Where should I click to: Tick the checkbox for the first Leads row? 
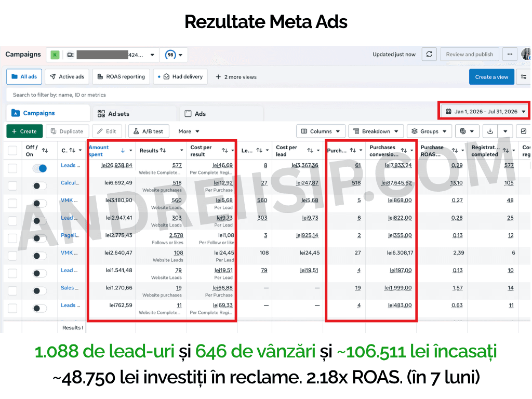click(12, 168)
